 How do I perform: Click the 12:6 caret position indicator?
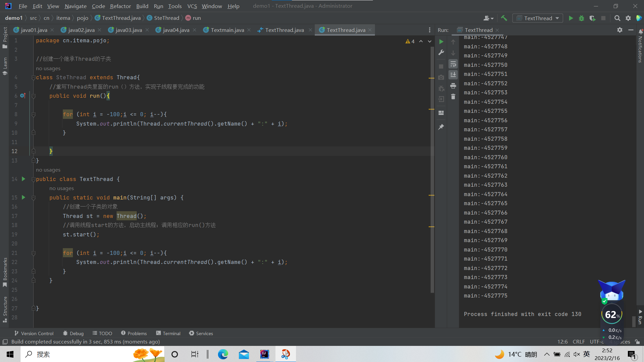[x=562, y=342]
